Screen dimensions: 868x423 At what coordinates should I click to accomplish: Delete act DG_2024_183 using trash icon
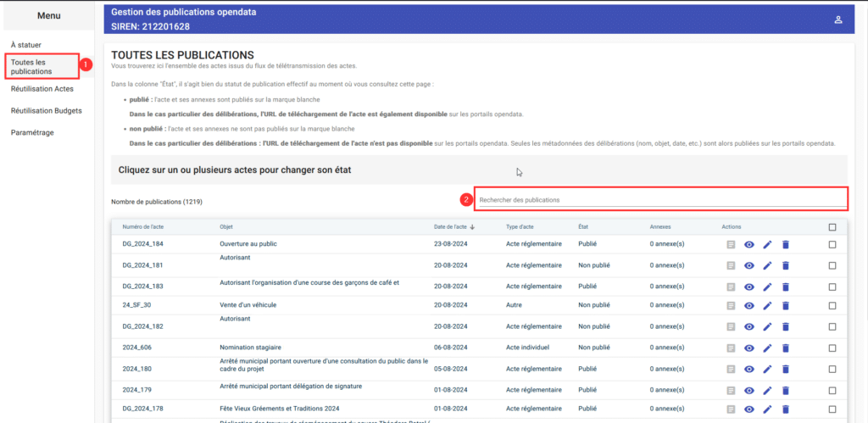(x=785, y=286)
